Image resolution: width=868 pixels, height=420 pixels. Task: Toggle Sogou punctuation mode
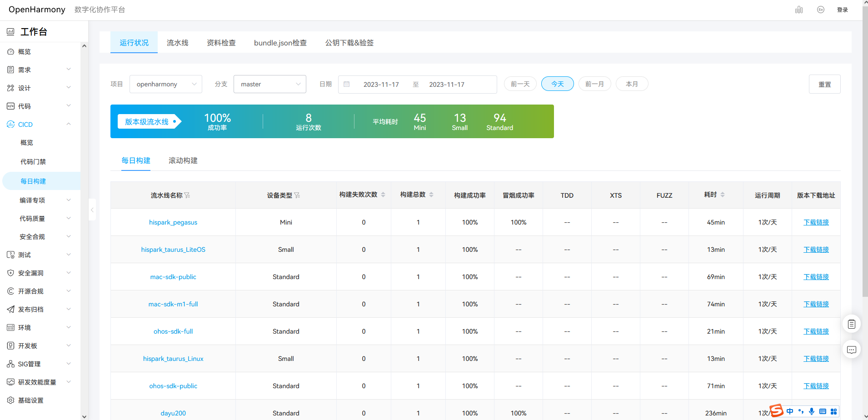(x=801, y=411)
